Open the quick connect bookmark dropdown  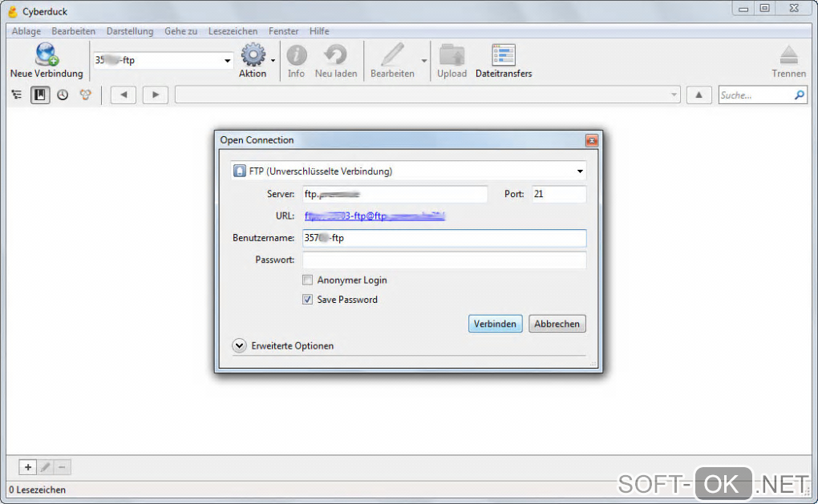[x=228, y=60]
